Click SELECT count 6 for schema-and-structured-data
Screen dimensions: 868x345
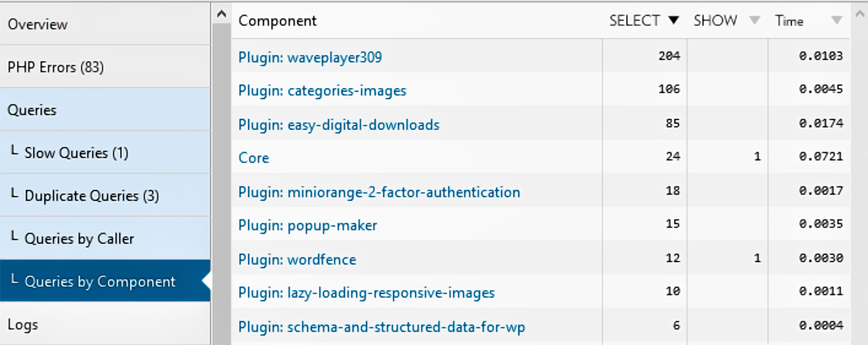(x=676, y=325)
